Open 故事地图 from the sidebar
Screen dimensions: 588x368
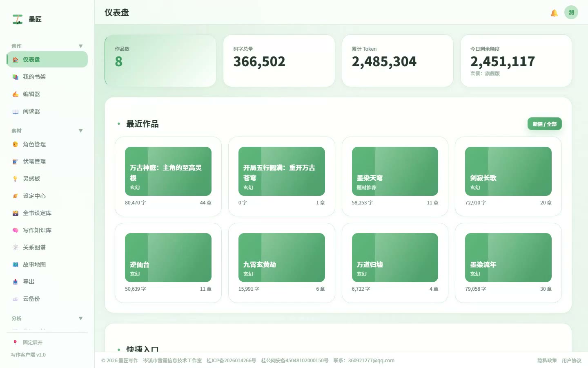pyautogui.click(x=47, y=265)
